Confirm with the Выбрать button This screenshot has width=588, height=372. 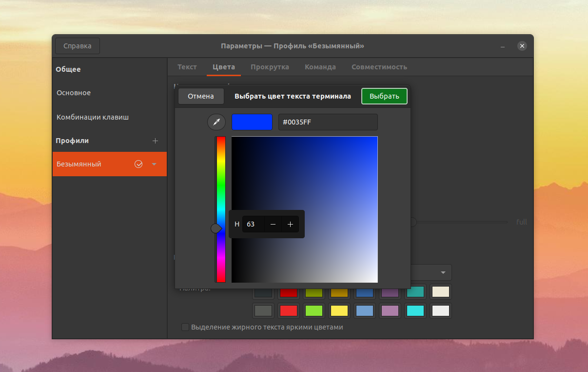coord(384,96)
